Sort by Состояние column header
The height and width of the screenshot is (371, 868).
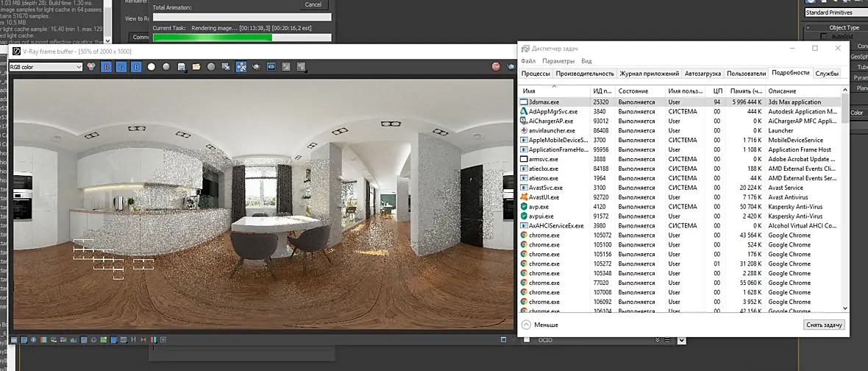point(640,91)
